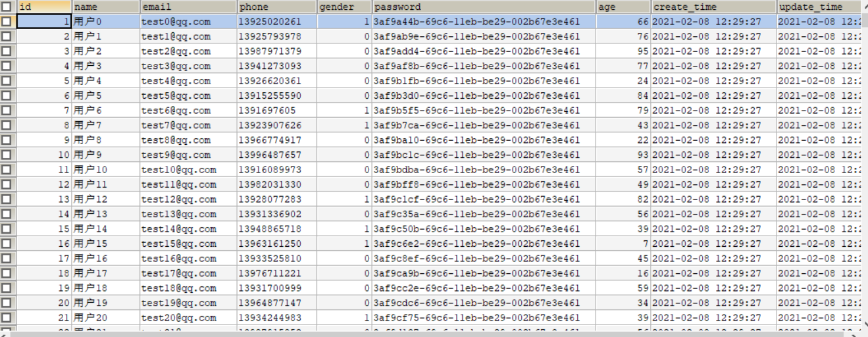Check the checkbox on the 用户17 row
Viewport: 868px width, 337px height.
click(7, 273)
